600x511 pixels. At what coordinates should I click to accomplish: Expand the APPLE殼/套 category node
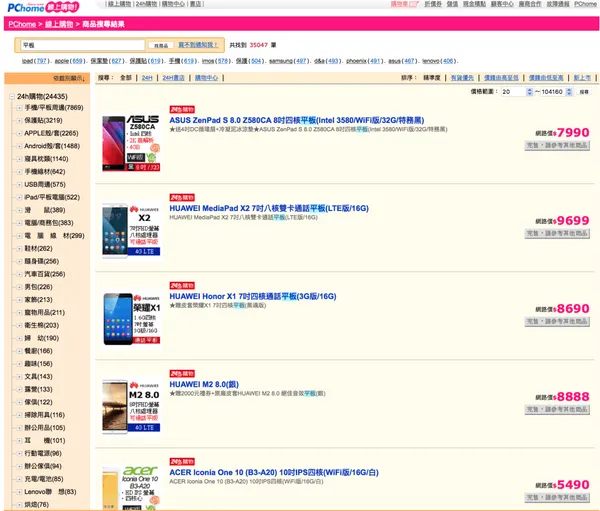[x=19, y=132]
